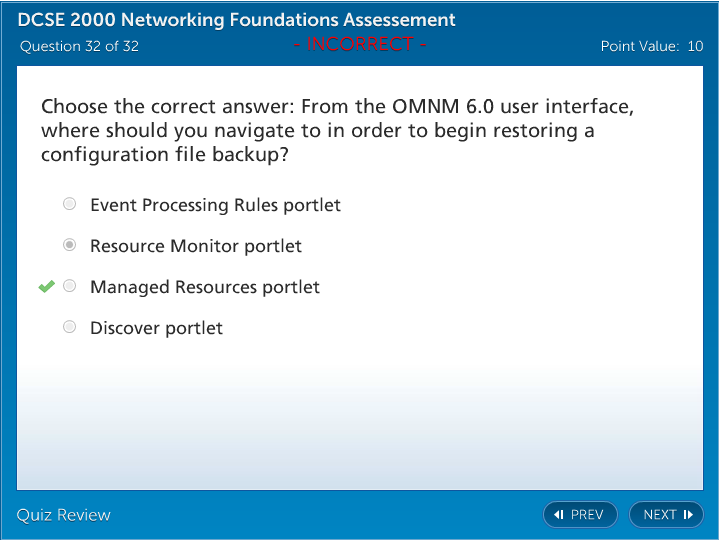Viewport: 719px width, 540px height.
Task: Select the Managed Resources portlet radio button
Action: pos(70,286)
